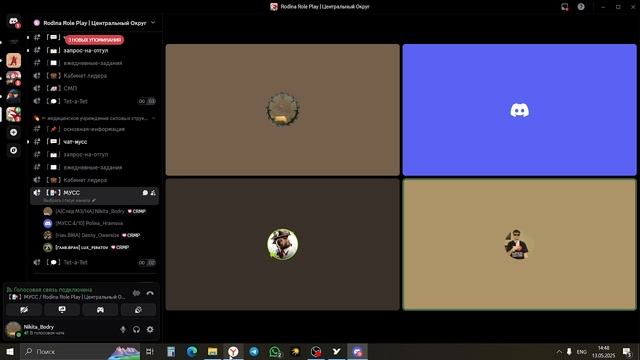Screen dimensions: 640x360
Task: Focus the dark video tile with cowboy-hat avatar
Action: coord(282,244)
